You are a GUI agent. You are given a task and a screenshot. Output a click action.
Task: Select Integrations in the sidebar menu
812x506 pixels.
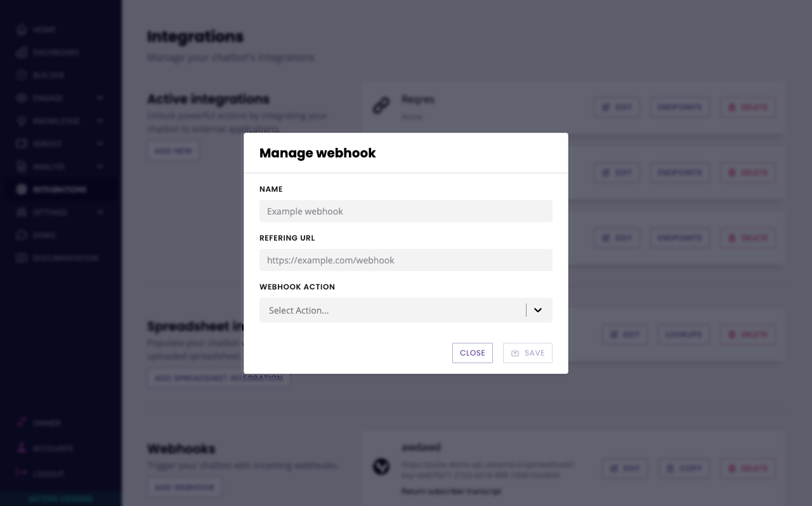60,190
